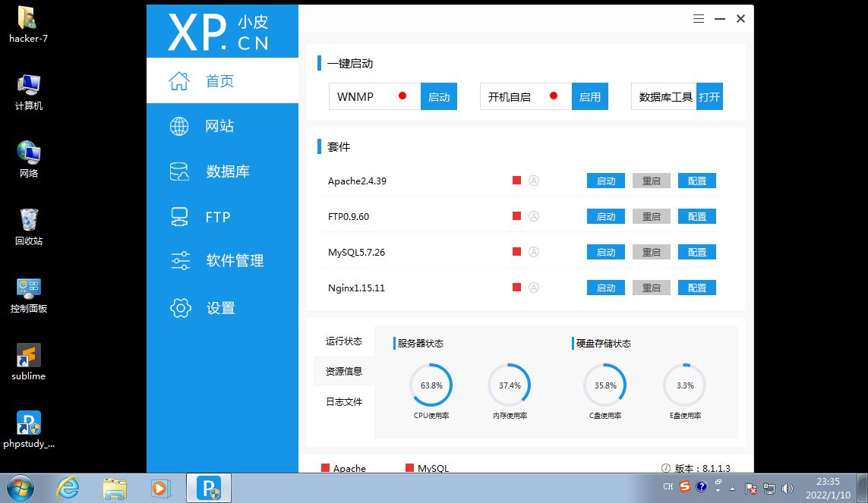Toggle the auto-start A icon for FTP0.9.60
This screenshot has height=503, width=868.
[534, 216]
